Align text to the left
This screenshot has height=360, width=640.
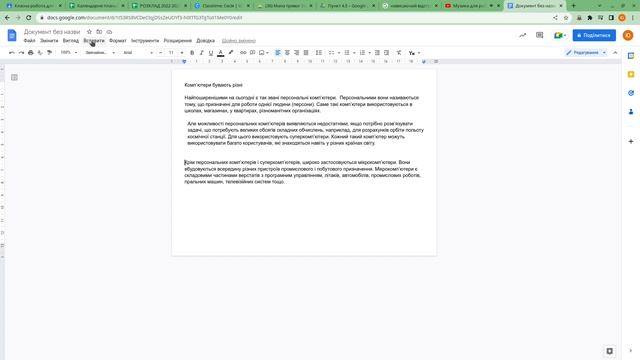278,53
